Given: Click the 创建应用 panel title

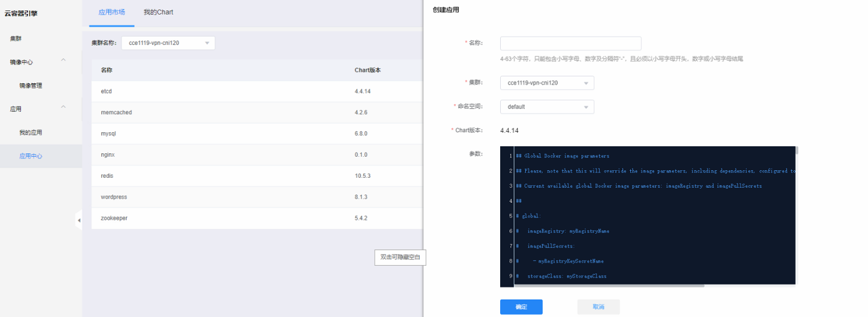Looking at the screenshot, I should [x=445, y=10].
